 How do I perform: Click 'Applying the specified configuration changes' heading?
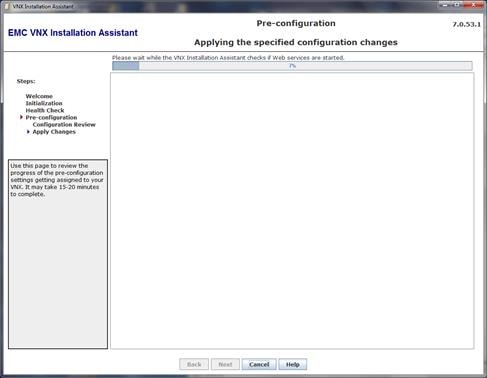296,42
